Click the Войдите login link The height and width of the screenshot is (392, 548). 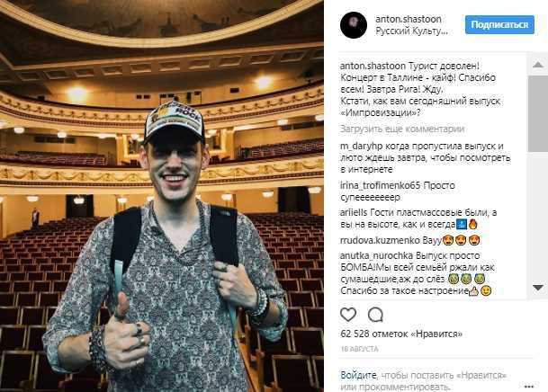point(358,375)
